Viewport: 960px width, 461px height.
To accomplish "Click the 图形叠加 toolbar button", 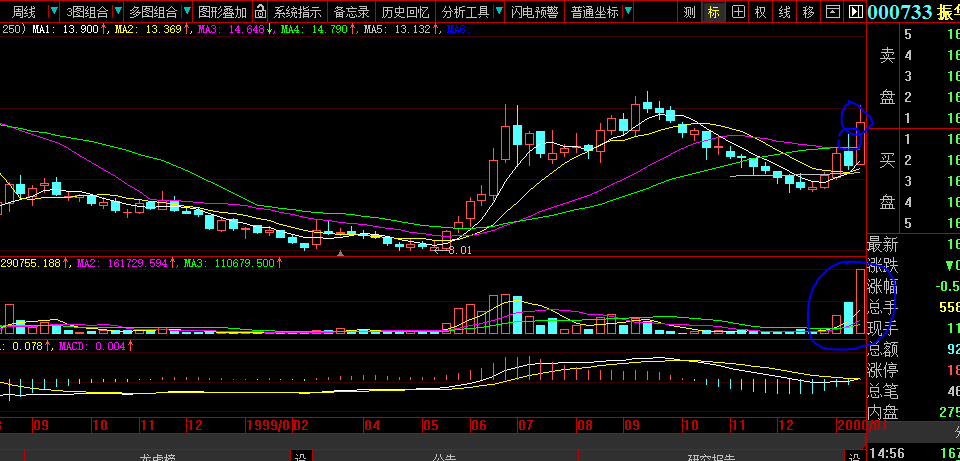I will tap(222, 12).
